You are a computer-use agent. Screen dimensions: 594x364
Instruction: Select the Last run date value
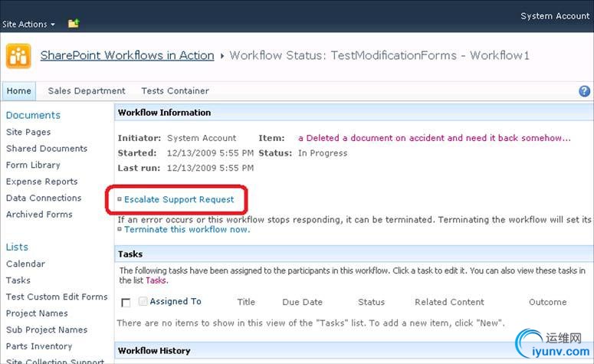[x=210, y=168]
